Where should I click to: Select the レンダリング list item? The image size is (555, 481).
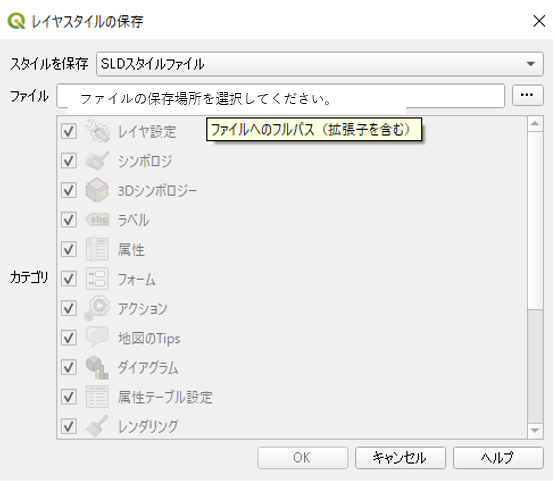(292, 426)
